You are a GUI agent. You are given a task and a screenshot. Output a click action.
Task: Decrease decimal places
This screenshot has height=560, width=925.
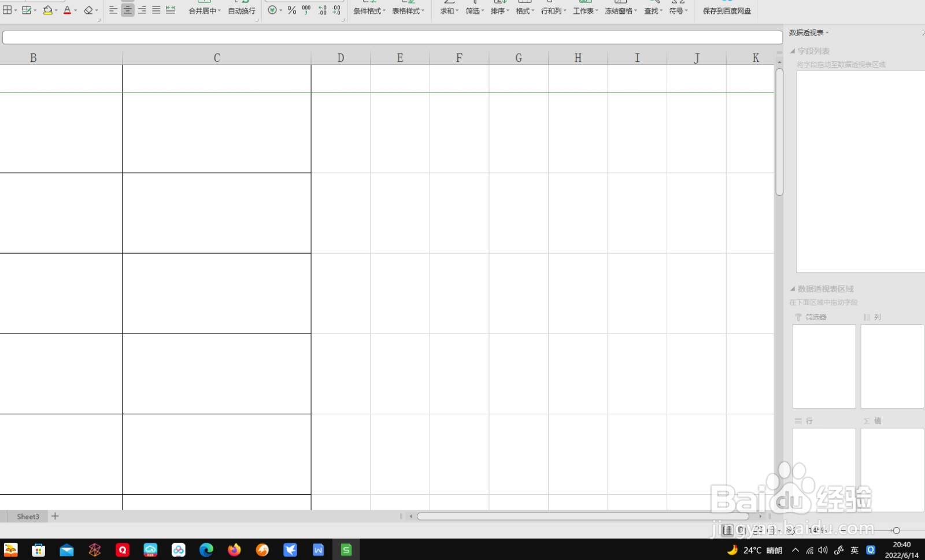click(x=336, y=10)
